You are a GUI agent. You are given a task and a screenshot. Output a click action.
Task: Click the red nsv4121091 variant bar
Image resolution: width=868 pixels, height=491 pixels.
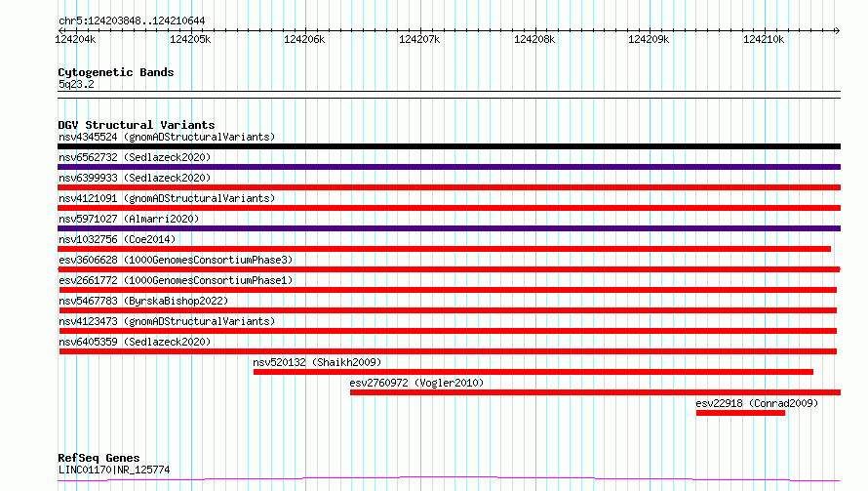click(x=449, y=208)
